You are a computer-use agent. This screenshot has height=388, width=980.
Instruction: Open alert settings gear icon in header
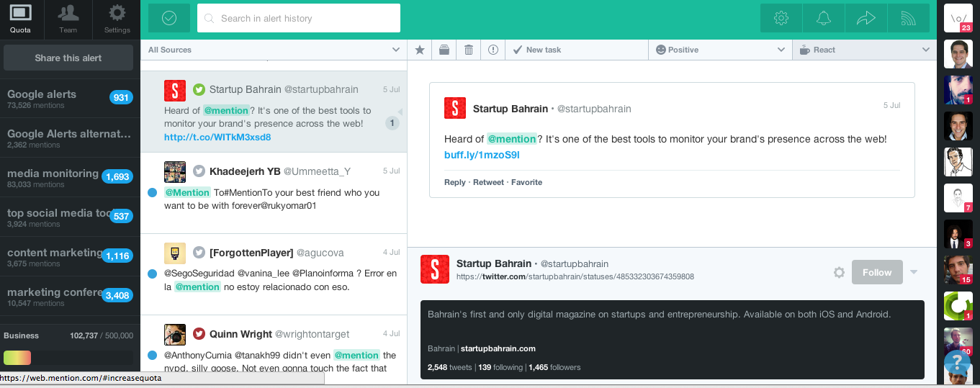tap(781, 19)
